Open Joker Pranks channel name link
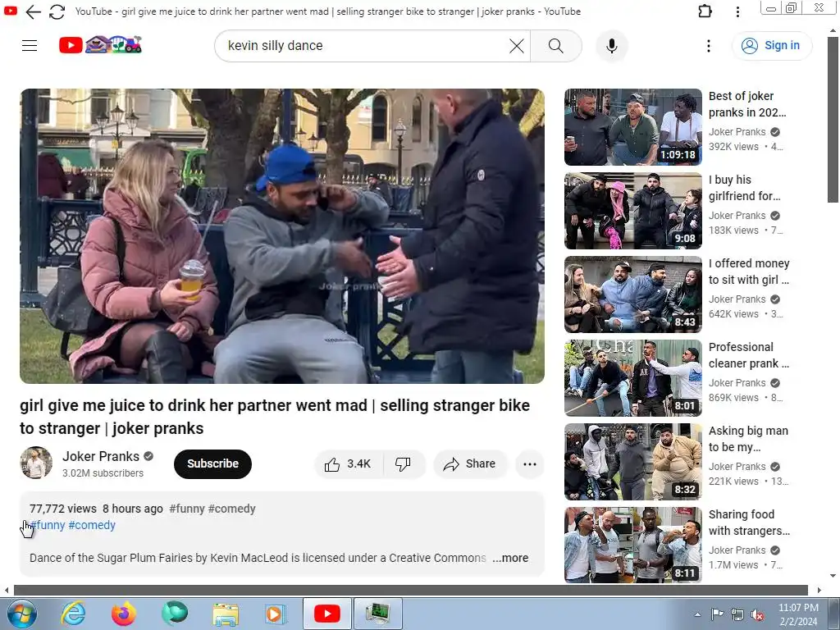The image size is (840, 630). click(101, 456)
